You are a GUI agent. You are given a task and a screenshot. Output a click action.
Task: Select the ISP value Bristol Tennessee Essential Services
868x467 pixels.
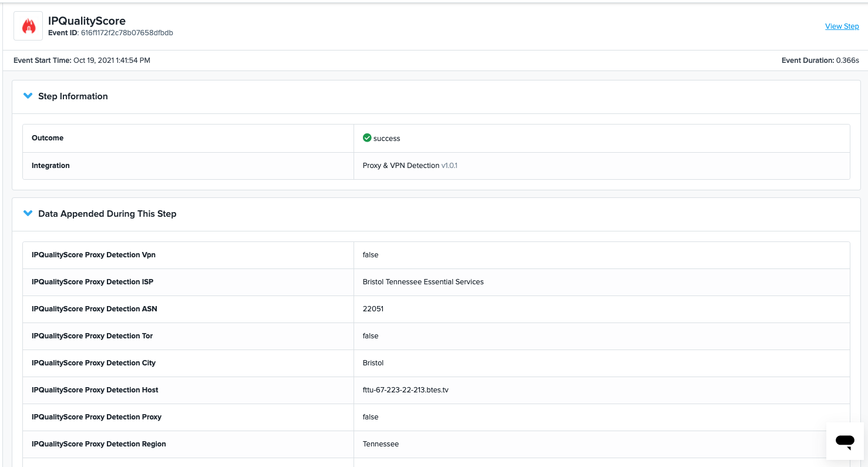(423, 282)
